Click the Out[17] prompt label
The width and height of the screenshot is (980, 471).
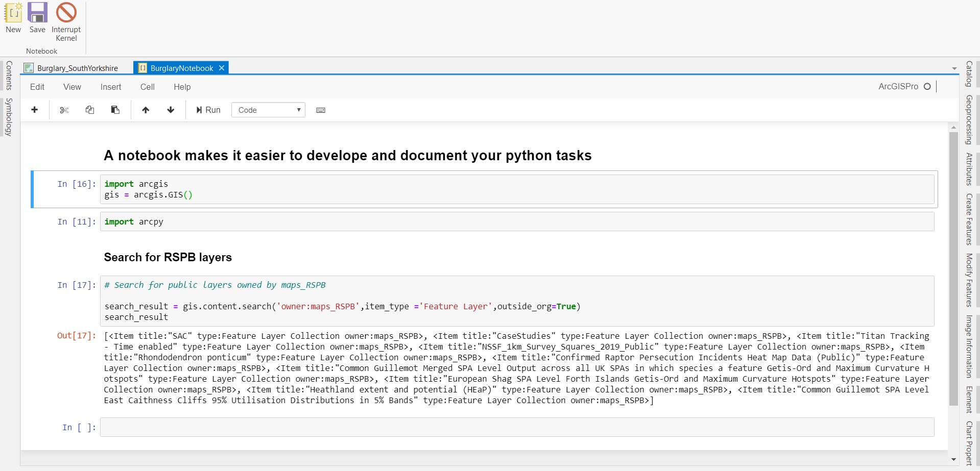(77, 336)
